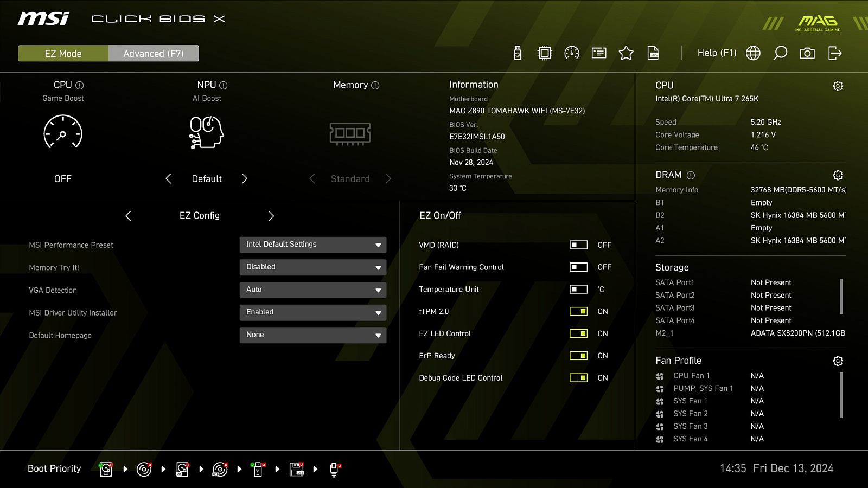
Task: Switch to Advanced (F7) tab
Action: 154,53
